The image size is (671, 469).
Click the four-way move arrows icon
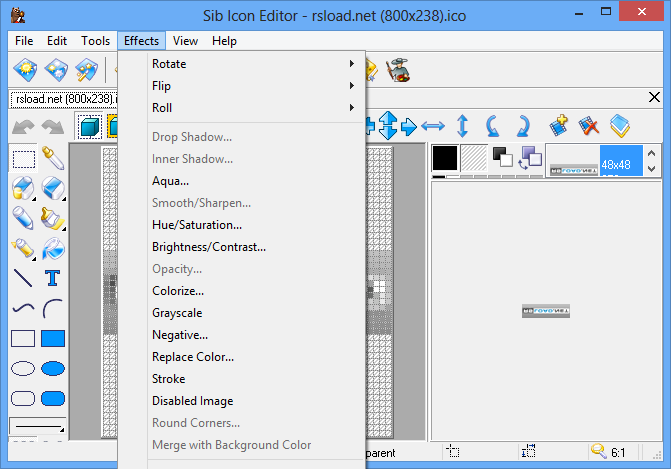click(x=388, y=126)
